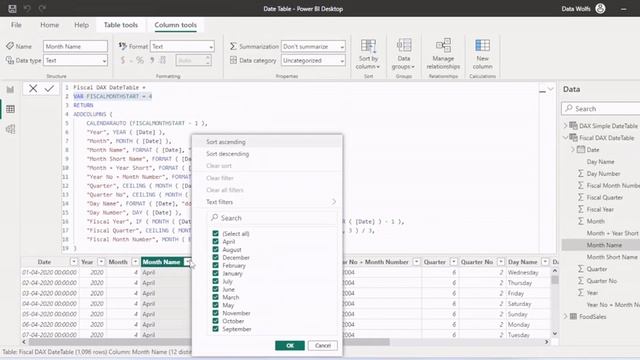Open Manage relationships
The width and height of the screenshot is (640, 360).
point(443,54)
